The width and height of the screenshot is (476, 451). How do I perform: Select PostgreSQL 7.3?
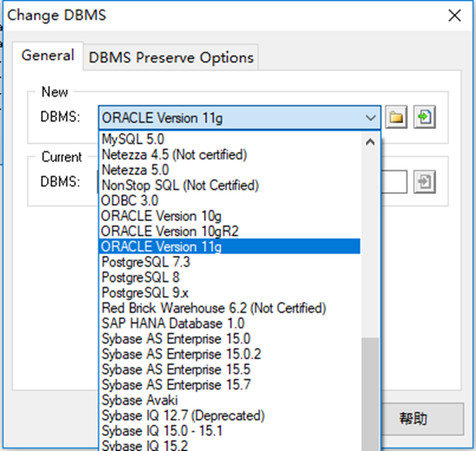(230, 262)
